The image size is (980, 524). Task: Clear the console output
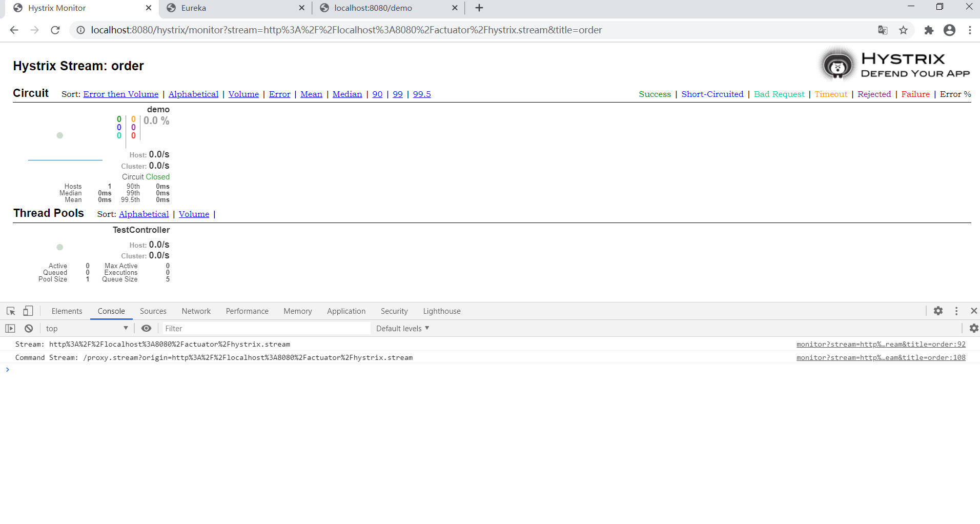tap(29, 329)
